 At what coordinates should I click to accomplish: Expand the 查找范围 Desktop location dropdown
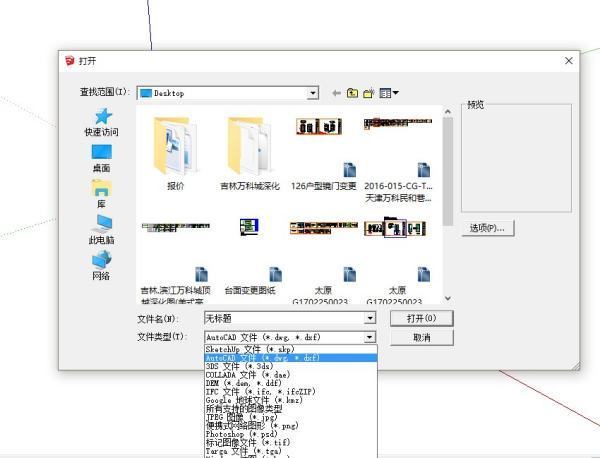(x=312, y=93)
